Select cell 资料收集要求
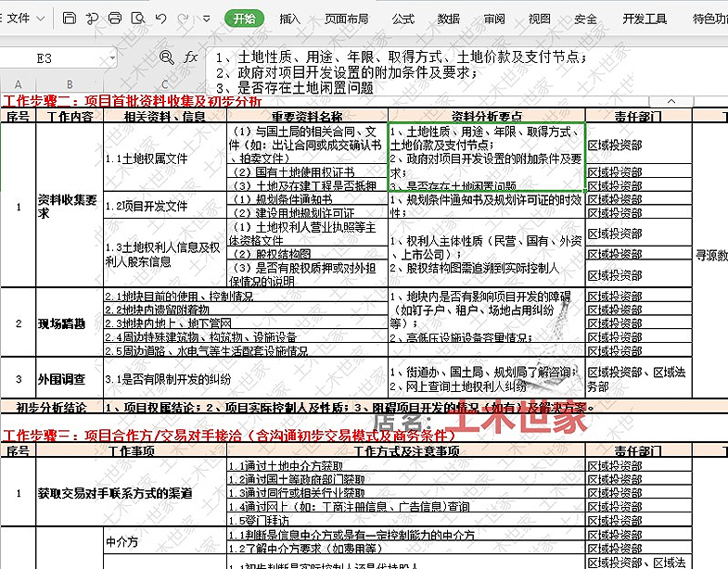 point(70,206)
